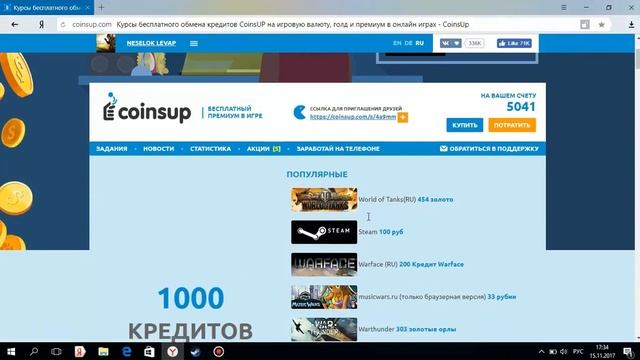640x360 pixels.
Task: Open the НОВОСТИ menu item
Action: [x=158, y=149]
